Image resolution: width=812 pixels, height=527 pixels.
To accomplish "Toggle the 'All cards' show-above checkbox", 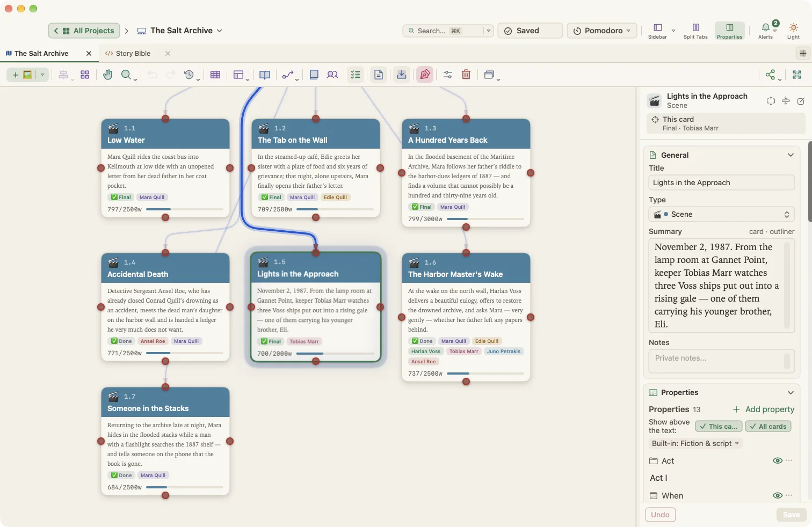I will 768,426.
